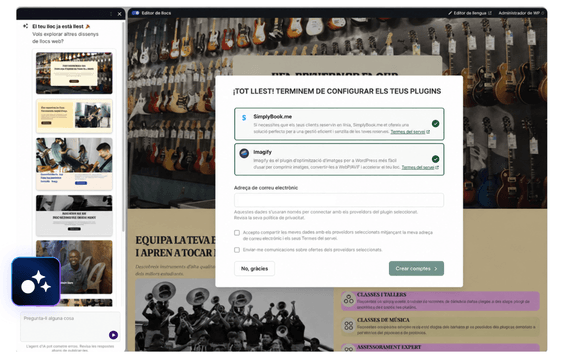Screen dimensions: 563x360
Task: Check the 'Accepto compartir les meves dades' checkbox
Action: click(x=237, y=233)
